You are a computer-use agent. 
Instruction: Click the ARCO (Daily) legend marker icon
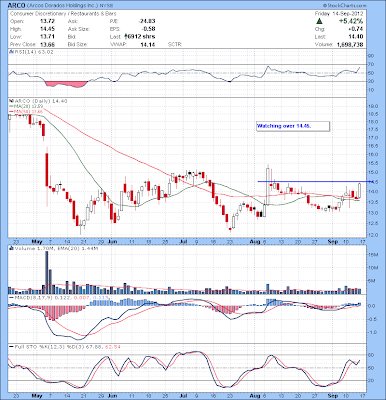tap(11, 101)
